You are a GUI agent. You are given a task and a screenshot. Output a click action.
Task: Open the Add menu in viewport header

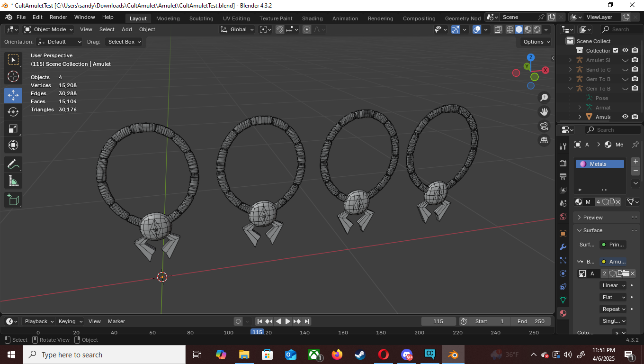coord(127,29)
